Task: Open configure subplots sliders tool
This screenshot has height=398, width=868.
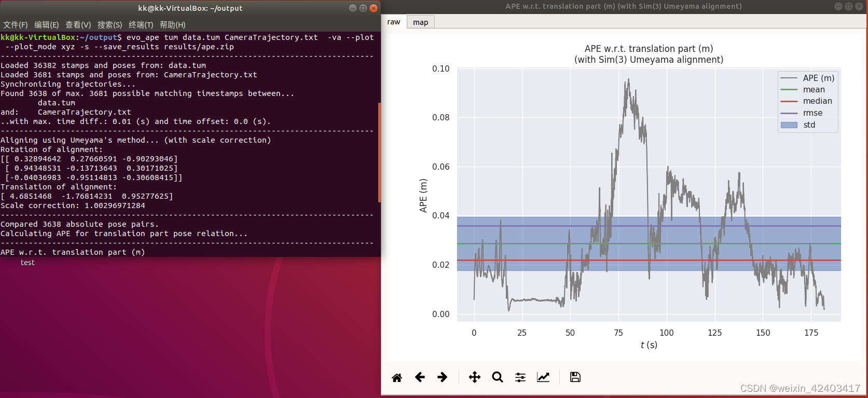Action: (x=520, y=377)
